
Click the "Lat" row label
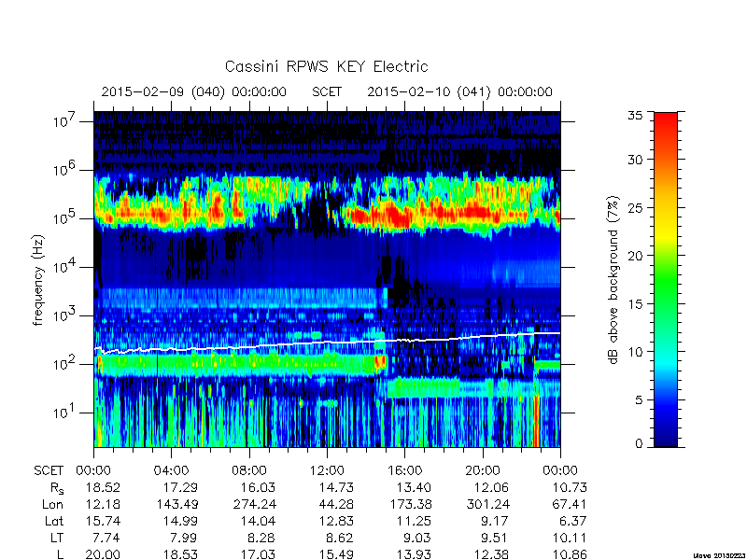coord(54,521)
